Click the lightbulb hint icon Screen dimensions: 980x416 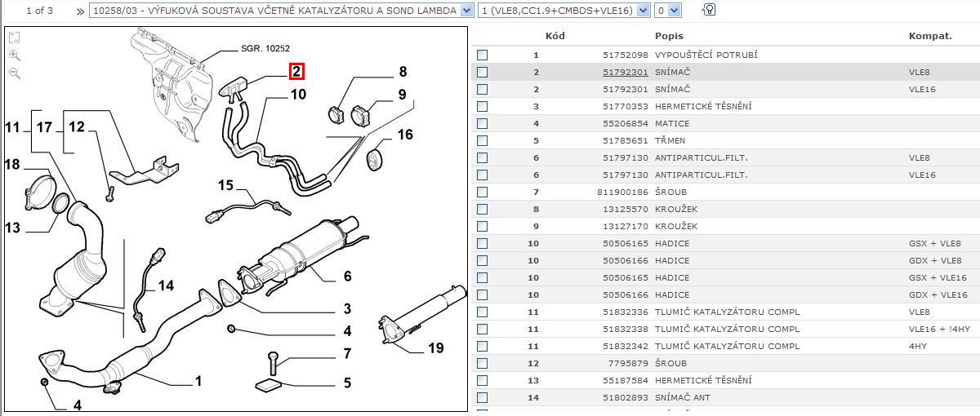pos(709,10)
